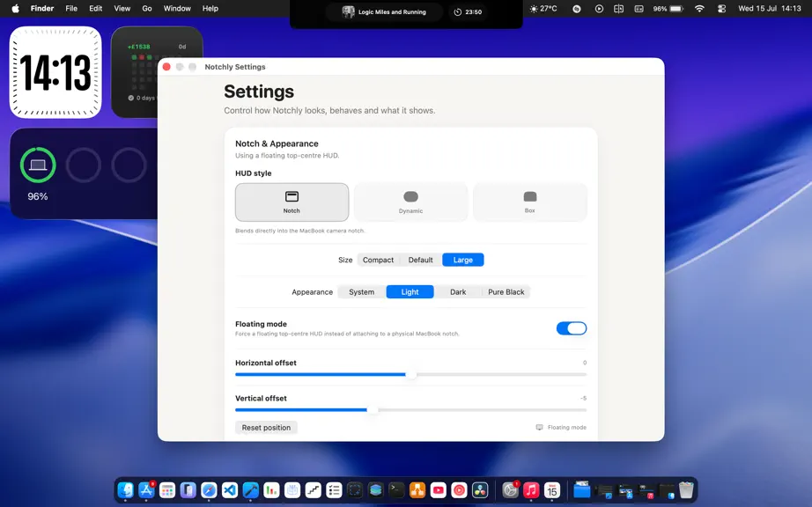
Task: Open the File menu
Action: 71,8
